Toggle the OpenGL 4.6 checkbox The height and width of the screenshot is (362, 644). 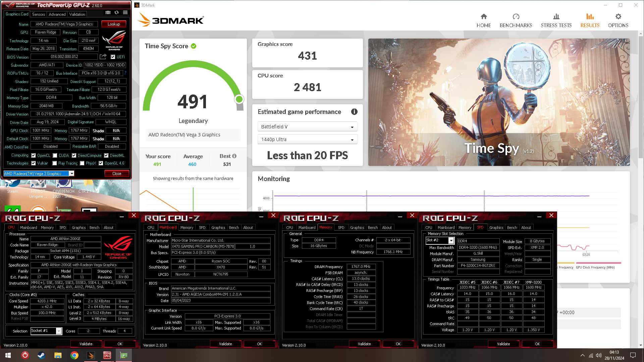pos(101,163)
